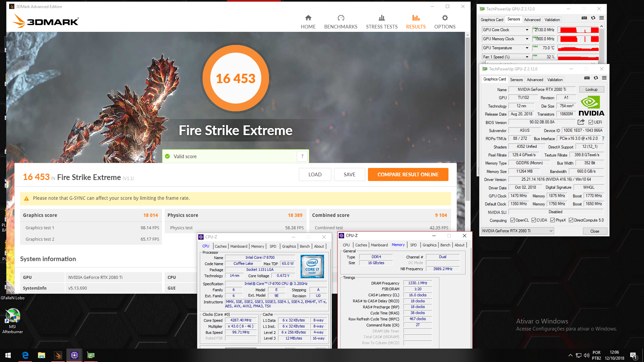Open Caches tab in left CPU-Z window
The image size is (644, 362).
220,246
